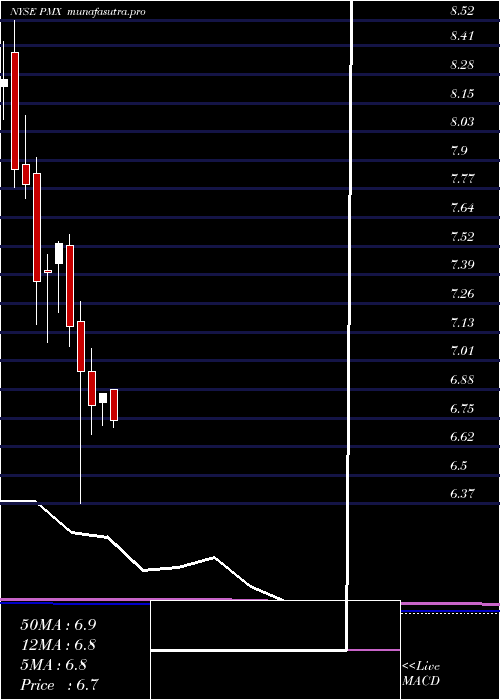Select the 8.52 price axis label
Viewport: 500px width, 700px height.
pos(462,12)
